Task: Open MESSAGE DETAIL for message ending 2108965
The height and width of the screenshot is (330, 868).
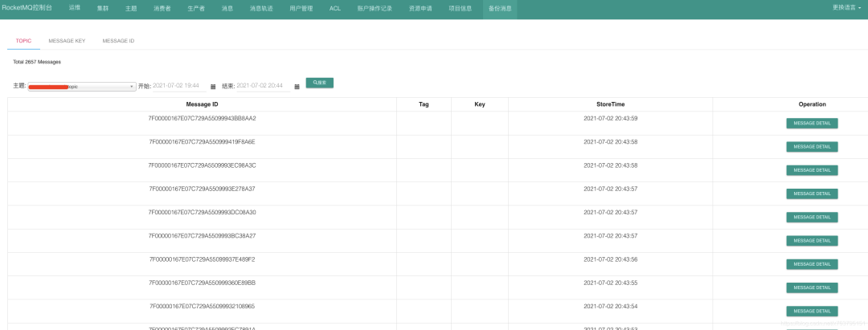Action: (812, 312)
